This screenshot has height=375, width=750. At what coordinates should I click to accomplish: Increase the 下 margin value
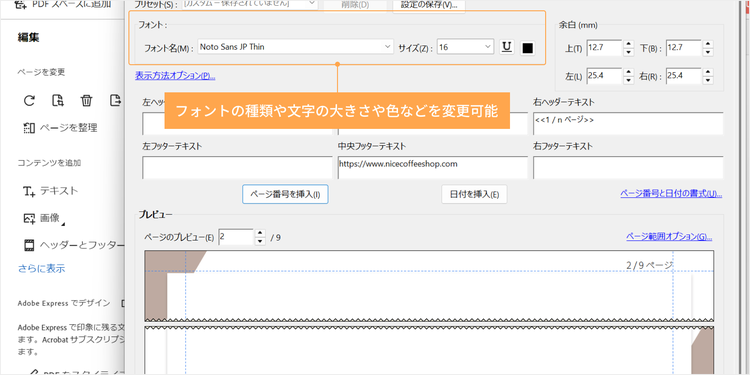click(708, 44)
